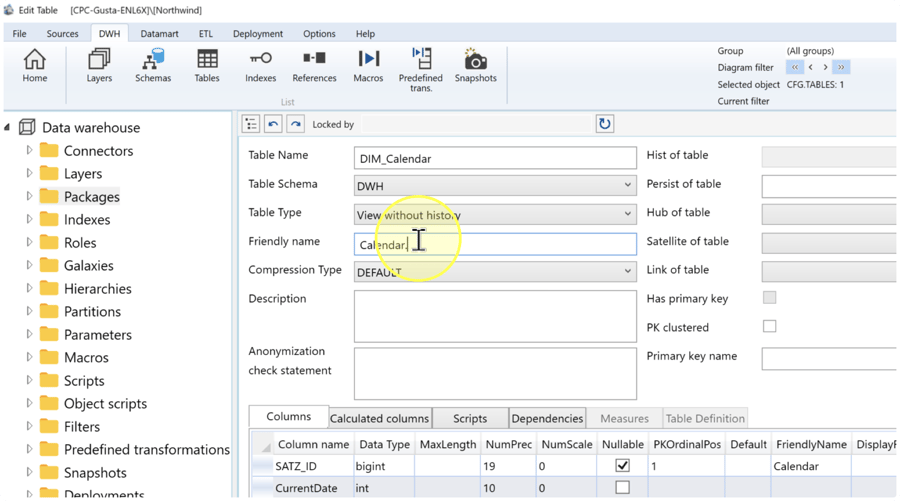This screenshot has width=900, height=501.
Task: Open the Tables list icon
Action: [x=207, y=65]
